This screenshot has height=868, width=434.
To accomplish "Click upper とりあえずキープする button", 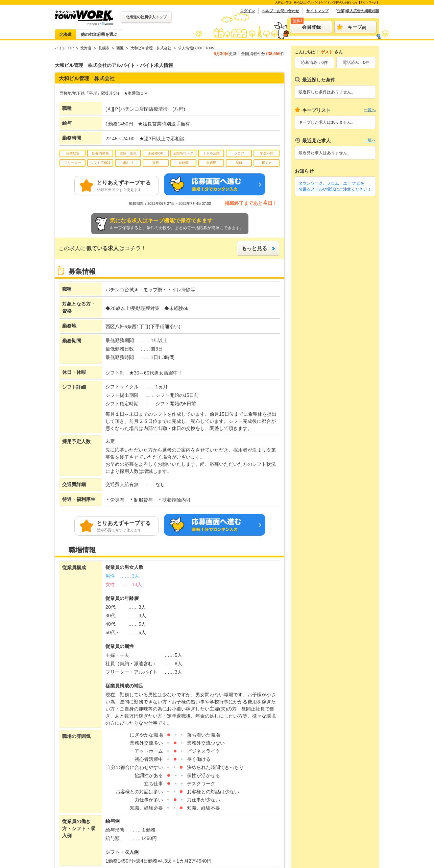I will [117, 186].
